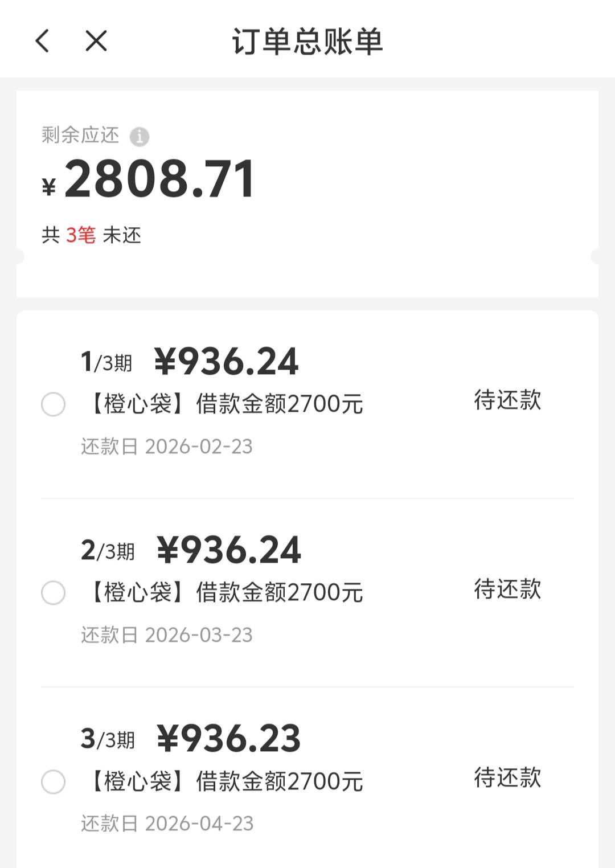
Task: Select the 1/3期 installment radio button
Action: pos(53,404)
